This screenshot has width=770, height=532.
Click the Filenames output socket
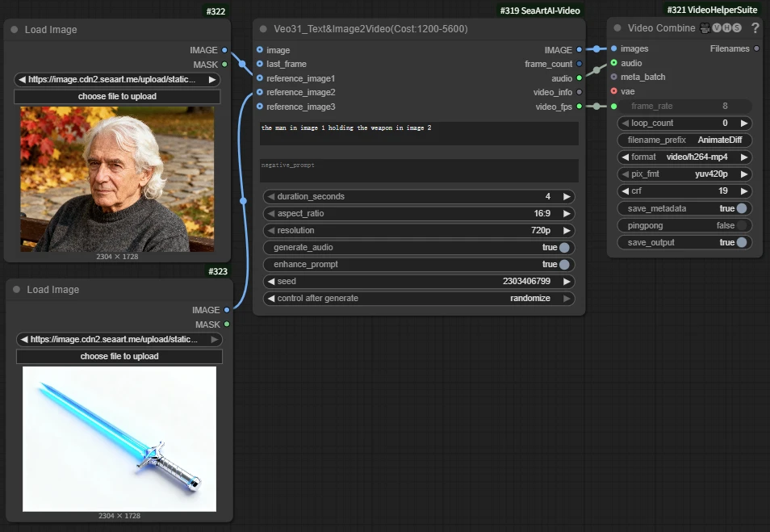[x=756, y=48]
